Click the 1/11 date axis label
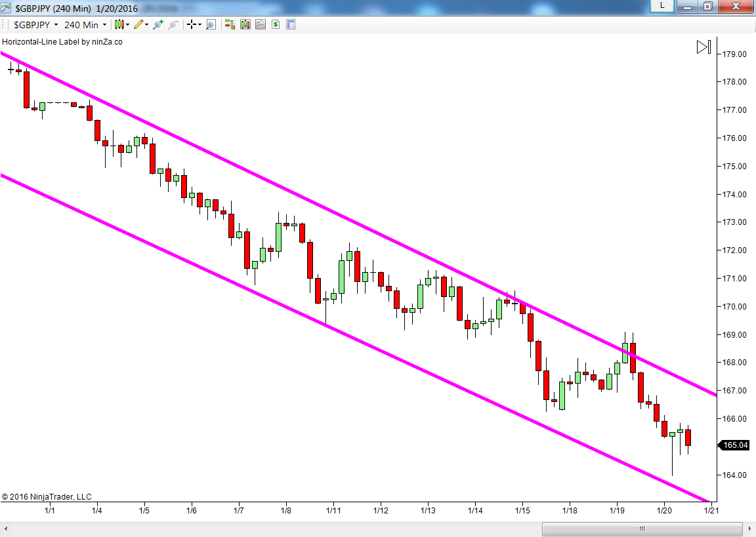 pos(333,511)
